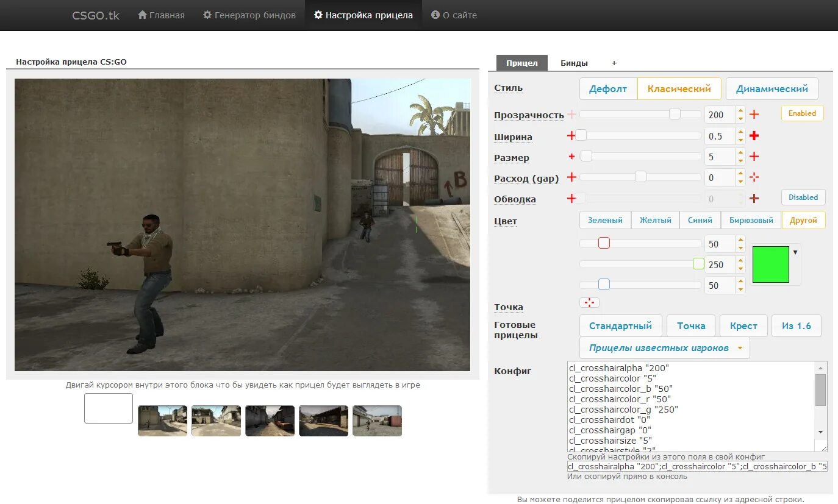Choose Желтый crosshair color
The image size is (838, 504).
655,220
